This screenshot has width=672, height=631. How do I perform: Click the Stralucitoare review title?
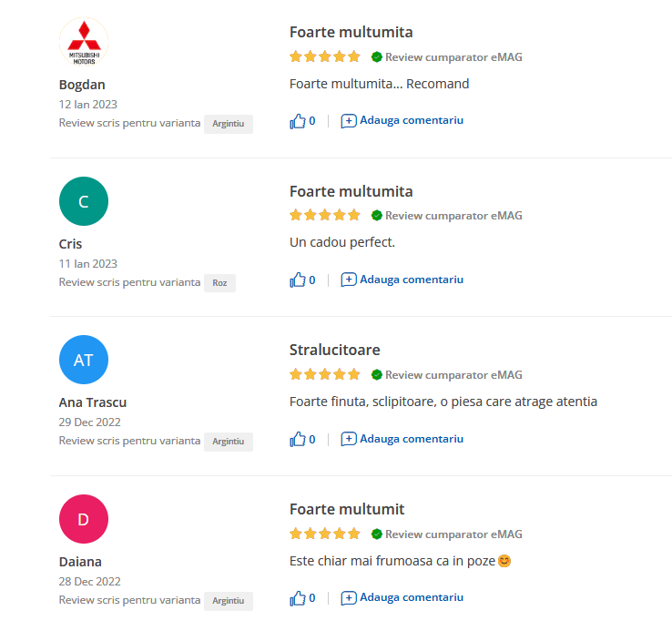click(335, 350)
